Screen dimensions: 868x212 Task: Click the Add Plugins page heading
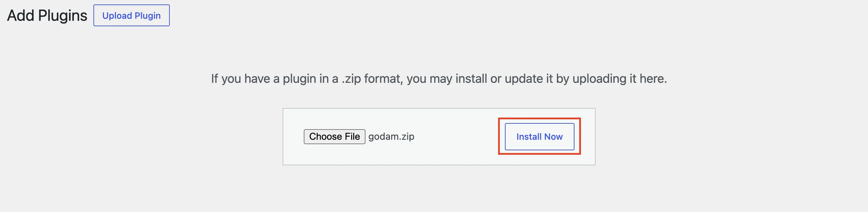tap(47, 15)
